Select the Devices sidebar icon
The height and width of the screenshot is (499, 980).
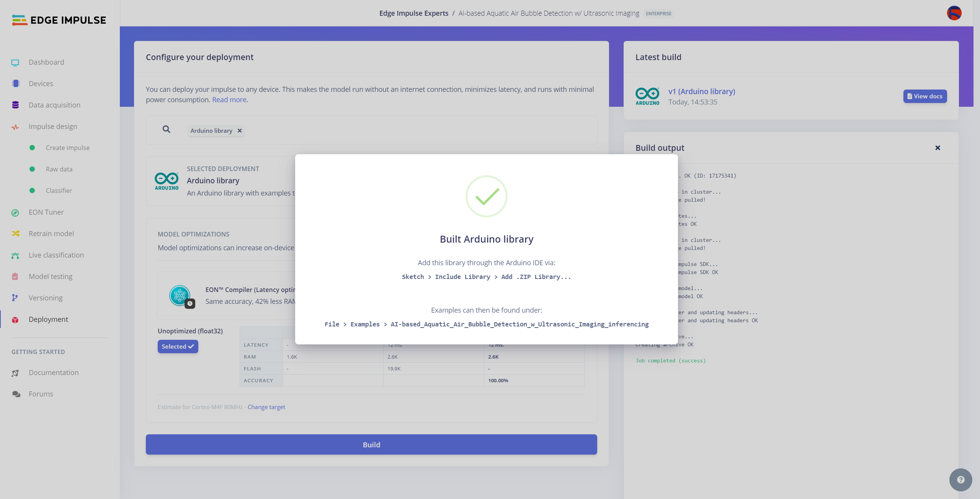15,83
